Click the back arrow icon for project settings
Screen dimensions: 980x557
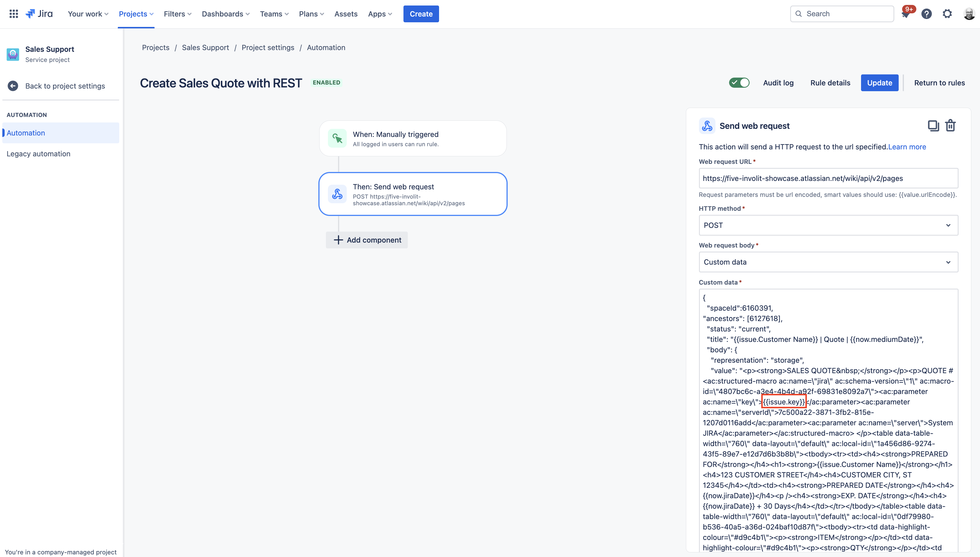click(13, 86)
